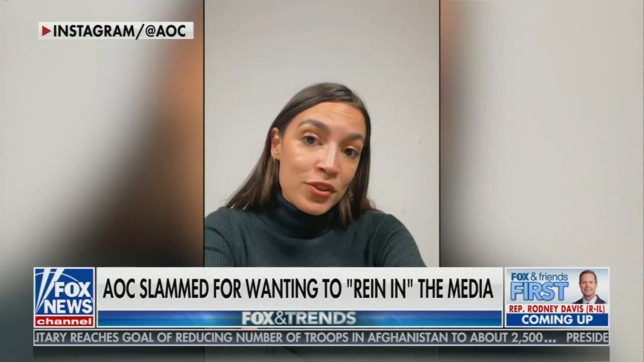644x362 pixels.
Task: Open the INSTAGRAM/@AOC source label
Action: pyautogui.click(x=116, y=31)
